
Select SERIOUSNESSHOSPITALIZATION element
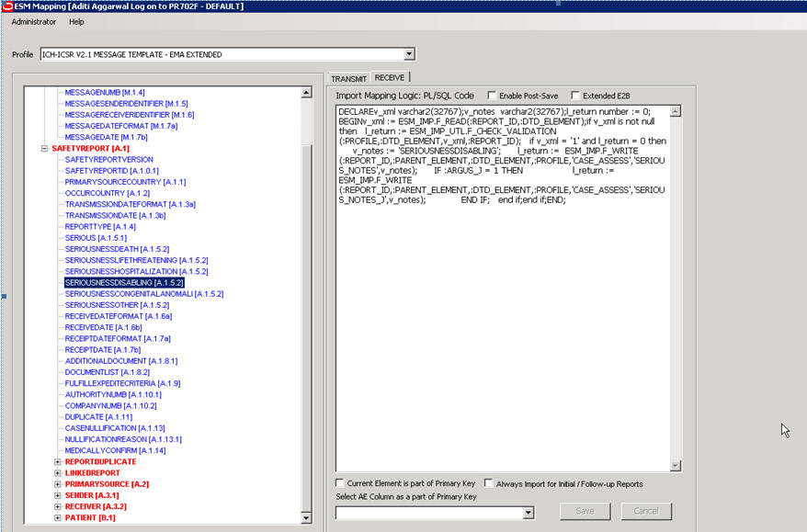[x=136, y=272]
